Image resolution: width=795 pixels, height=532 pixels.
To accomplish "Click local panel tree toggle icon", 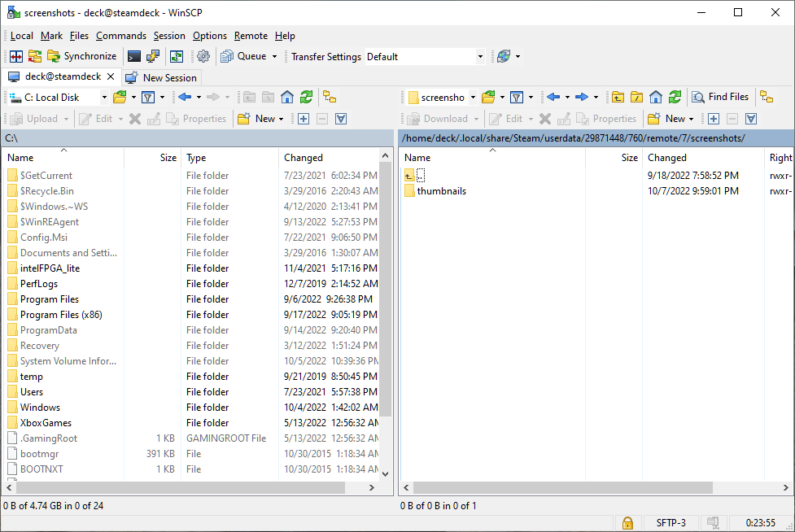I will [330, 98].
